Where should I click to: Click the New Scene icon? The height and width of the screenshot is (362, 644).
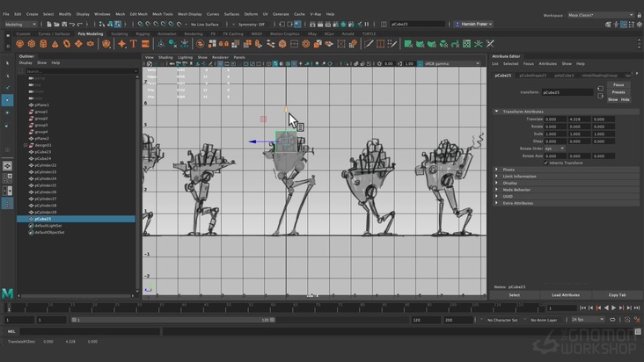[x=49, y=25]
